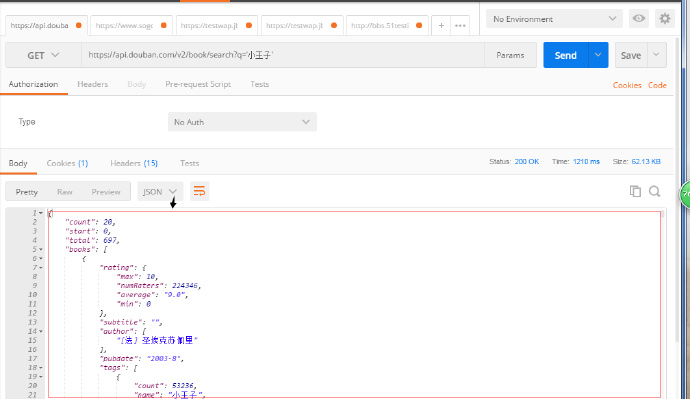This screenshot has width=690, height=399.
Task: Click the "total": 697 line
Action: tap(92, 240)
